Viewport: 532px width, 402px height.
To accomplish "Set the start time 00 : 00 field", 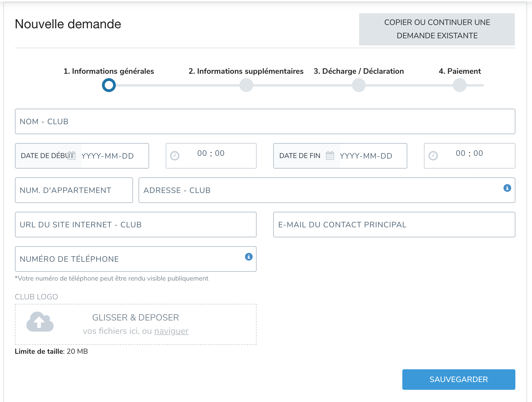I will coord(211,156).
